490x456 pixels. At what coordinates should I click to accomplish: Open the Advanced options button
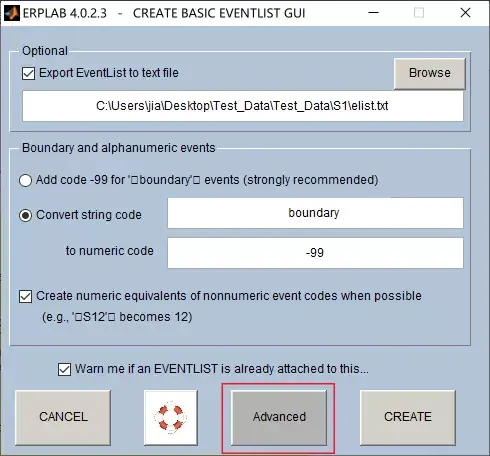tap(279, 417)
